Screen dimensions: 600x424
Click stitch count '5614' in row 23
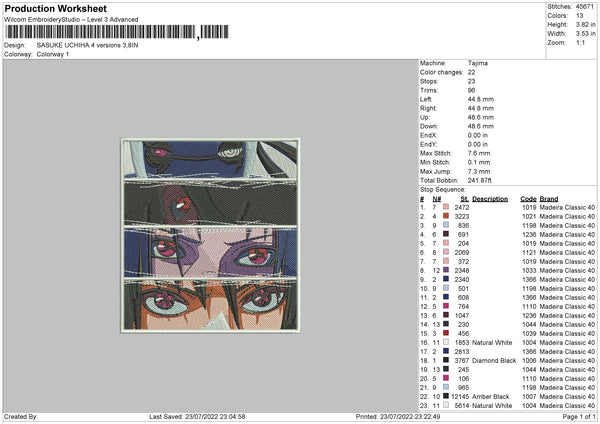(x=461, y=405)
